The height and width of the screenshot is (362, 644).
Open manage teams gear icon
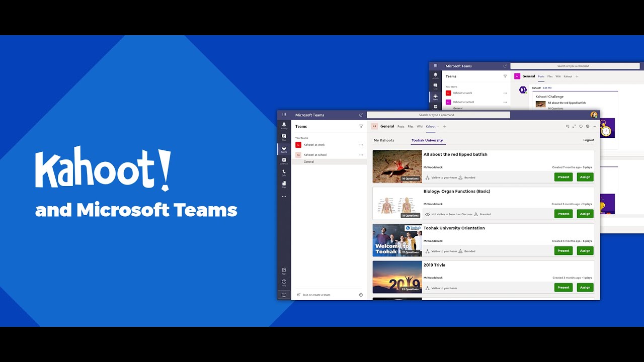[x=361, y=295]
